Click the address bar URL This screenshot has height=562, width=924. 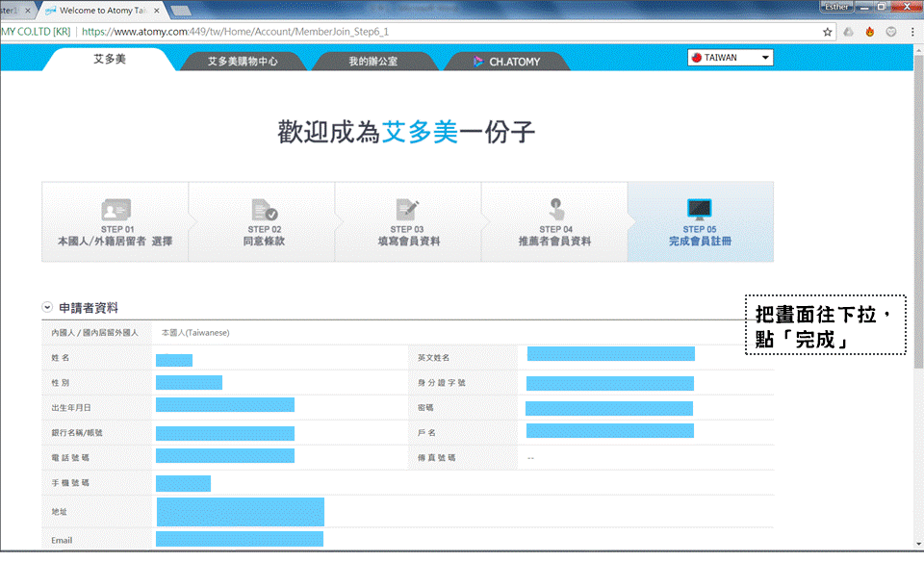click(235, 32)
